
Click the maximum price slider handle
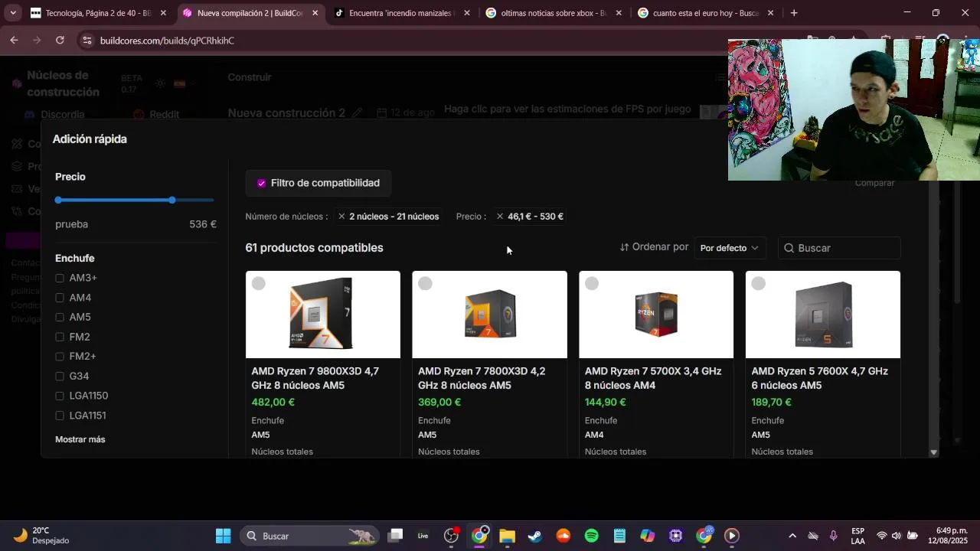(172, 200)
